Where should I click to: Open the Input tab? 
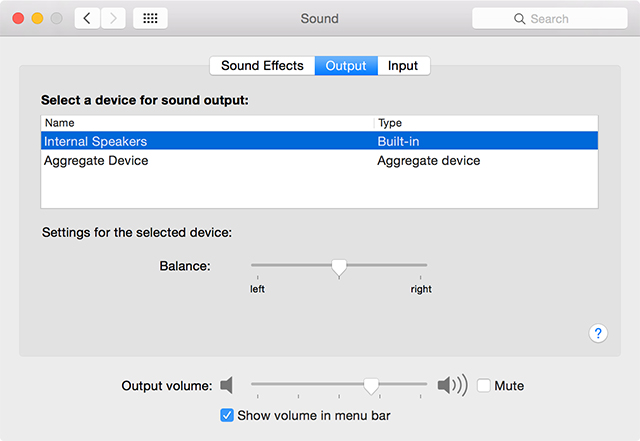[x=403, y=66]
